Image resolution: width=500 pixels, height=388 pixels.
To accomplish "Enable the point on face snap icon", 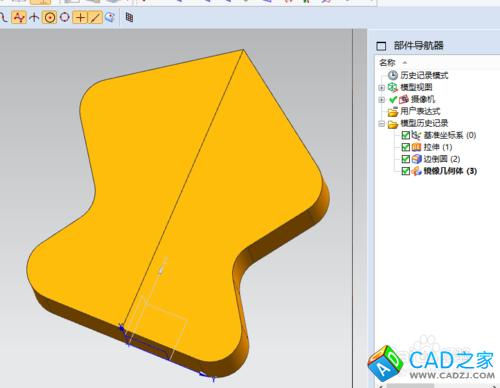I will (x=110, y=17).
